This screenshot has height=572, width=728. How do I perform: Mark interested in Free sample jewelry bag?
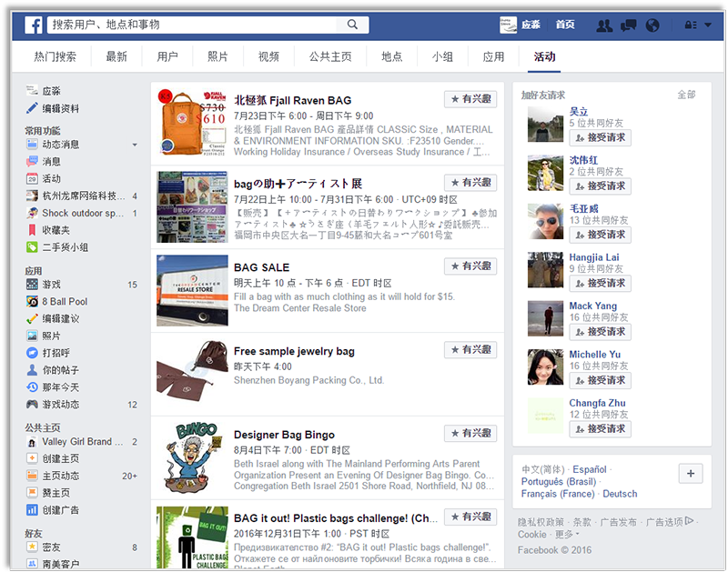(x=470, y=350)
